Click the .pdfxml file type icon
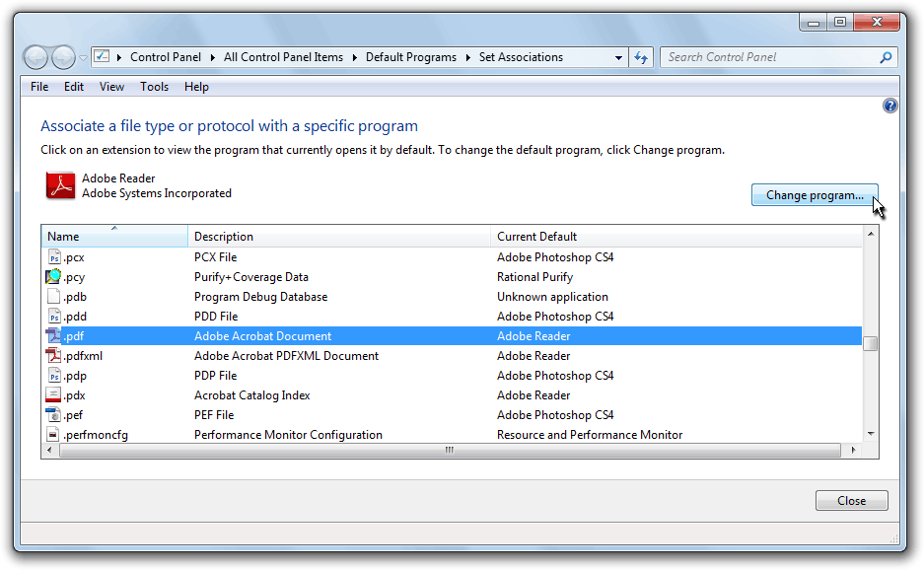Viewport: 924px width, 570px height. pyautogui.click(x=53, y=355)
